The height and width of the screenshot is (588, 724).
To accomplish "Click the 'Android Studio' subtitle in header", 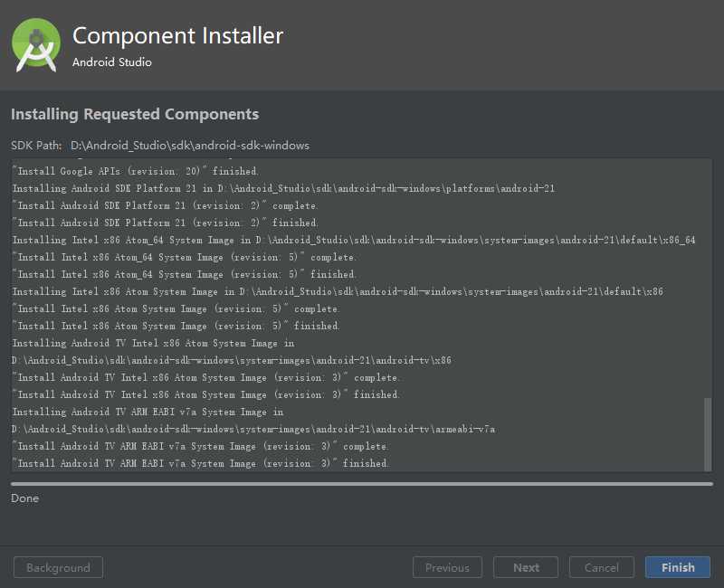I will pos(112,62).
